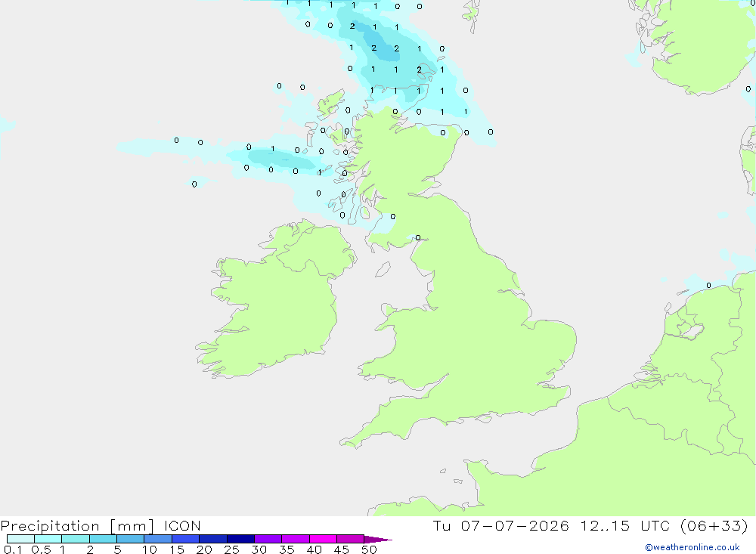
Task: Select the 5–10 mm legend swatch
Action: pos(131,539)
